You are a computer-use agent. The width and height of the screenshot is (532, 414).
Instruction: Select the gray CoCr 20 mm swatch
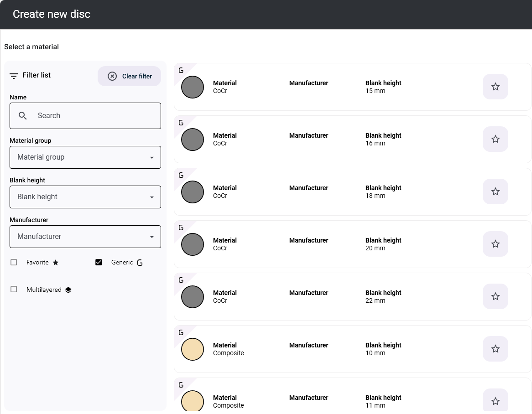click(x=193, y=244)
